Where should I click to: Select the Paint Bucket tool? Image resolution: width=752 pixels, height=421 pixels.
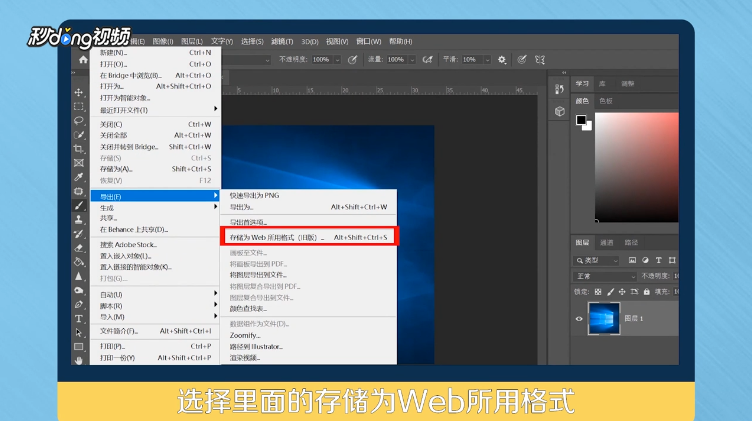pos(79,262)
